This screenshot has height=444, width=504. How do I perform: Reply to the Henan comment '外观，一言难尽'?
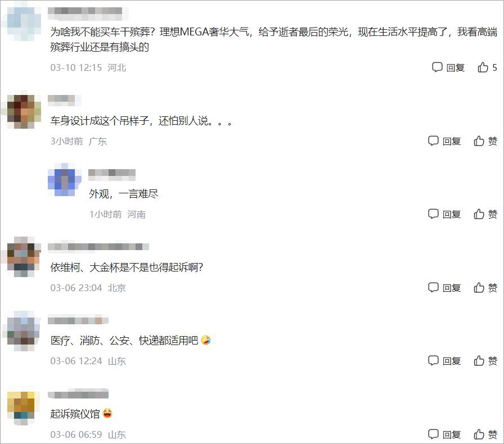(x=444, y=214)
